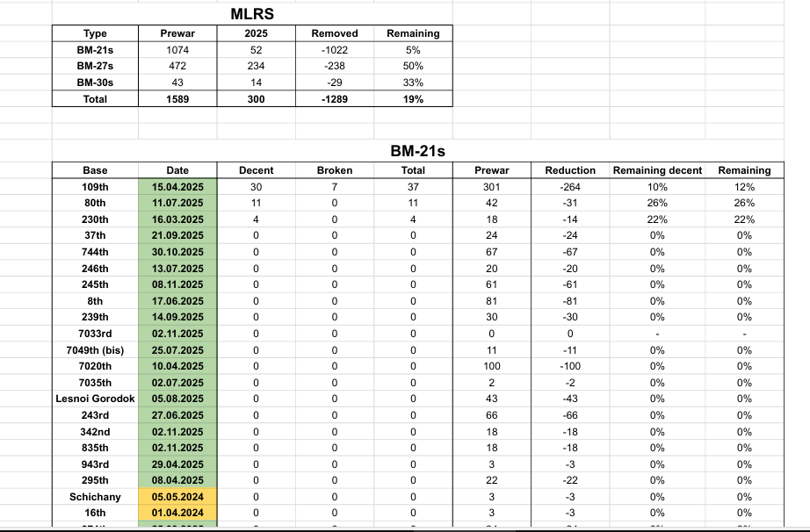Click the 835th base cell
This screenshot has width=810, height=532.
(x=95, y=448)
